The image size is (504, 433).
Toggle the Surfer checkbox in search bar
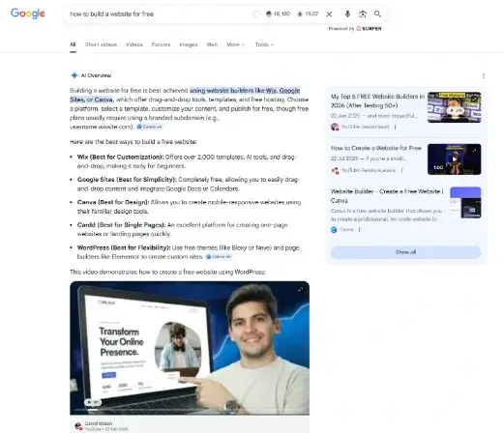(x=256, y=14)
